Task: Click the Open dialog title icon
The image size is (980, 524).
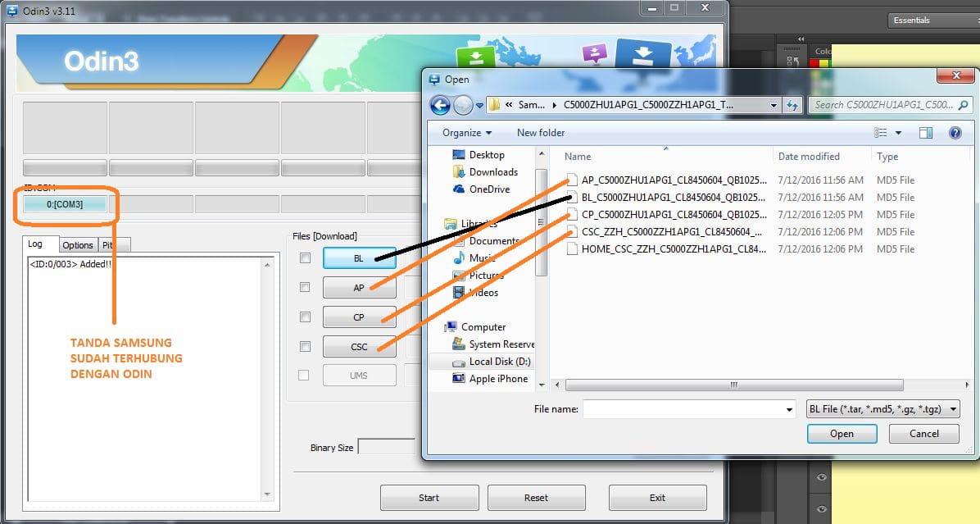Action: tap(434, 80)
